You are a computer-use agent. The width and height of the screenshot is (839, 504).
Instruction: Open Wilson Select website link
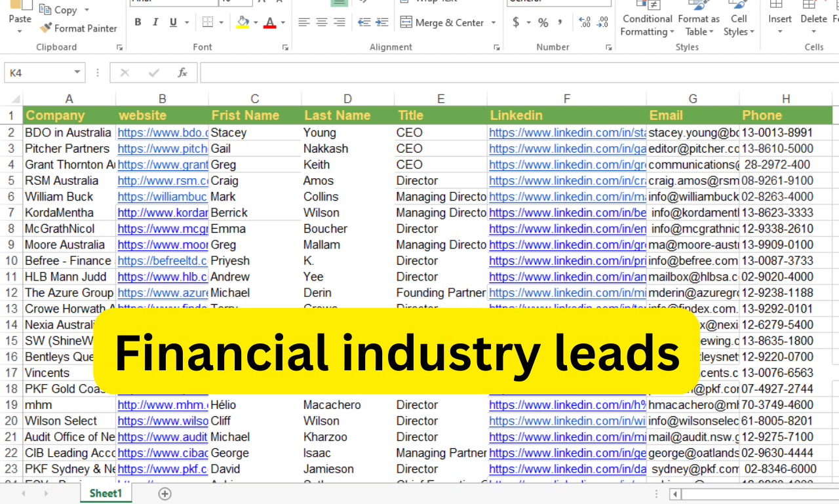pos(163,421)
